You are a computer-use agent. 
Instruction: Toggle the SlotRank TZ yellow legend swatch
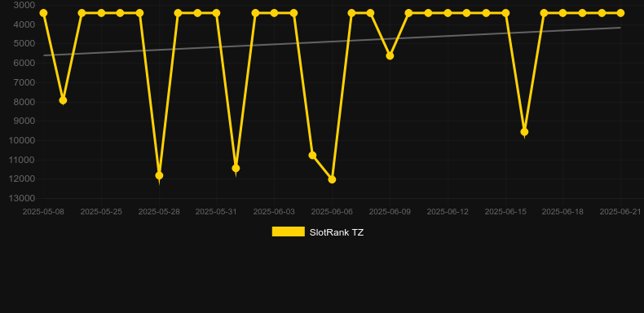[289, 231]
